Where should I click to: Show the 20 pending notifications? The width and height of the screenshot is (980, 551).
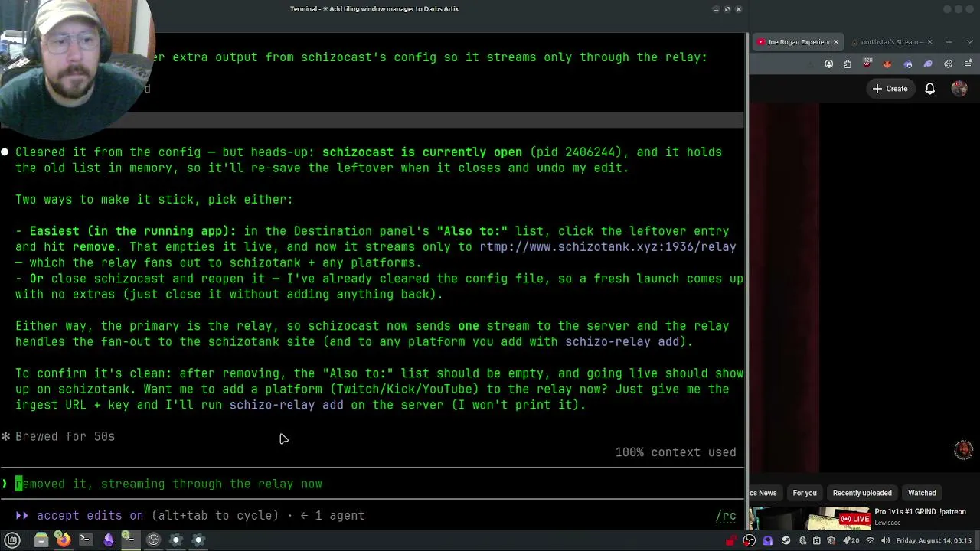tap(851, 540)
